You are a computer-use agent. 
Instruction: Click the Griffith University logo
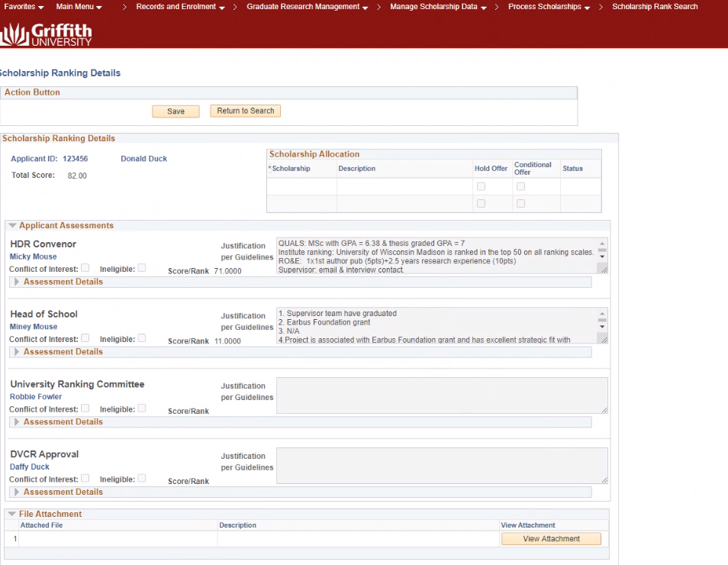pyautogui.click(x=47, y=34)
